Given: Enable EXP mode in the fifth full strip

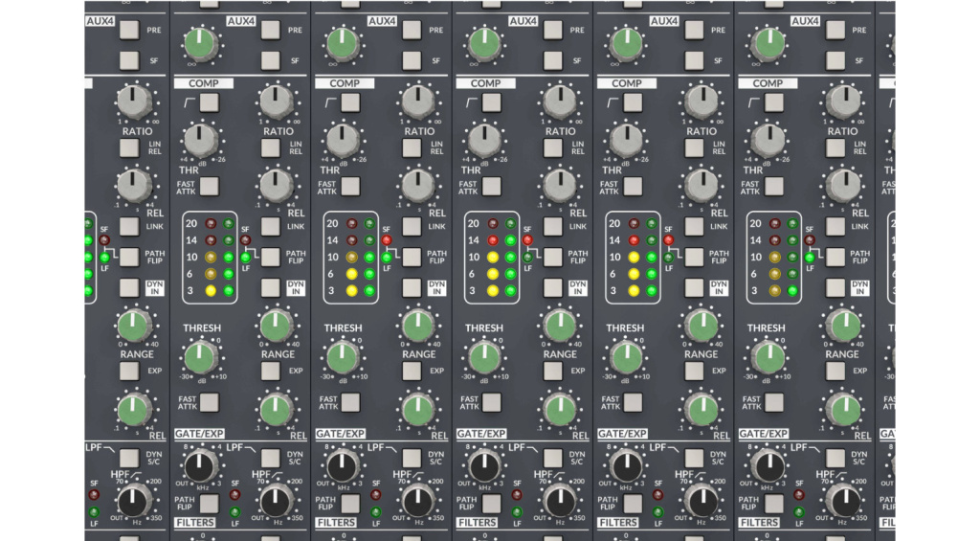Looking at the screenshot, I should (835, 370).
